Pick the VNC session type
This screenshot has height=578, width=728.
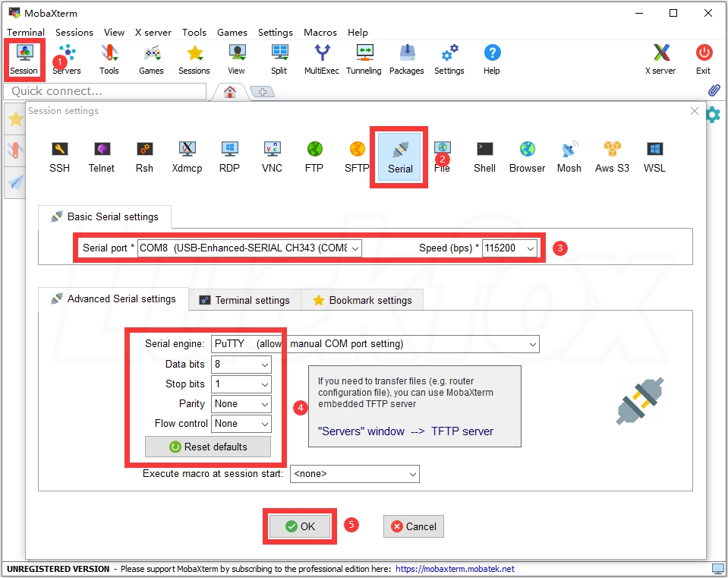click(272, 156)
